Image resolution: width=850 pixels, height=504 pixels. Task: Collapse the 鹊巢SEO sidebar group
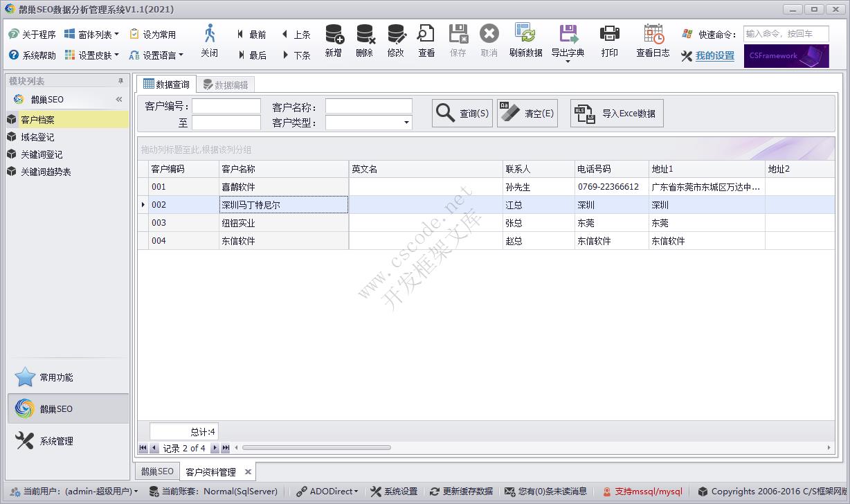click(119, 100)
